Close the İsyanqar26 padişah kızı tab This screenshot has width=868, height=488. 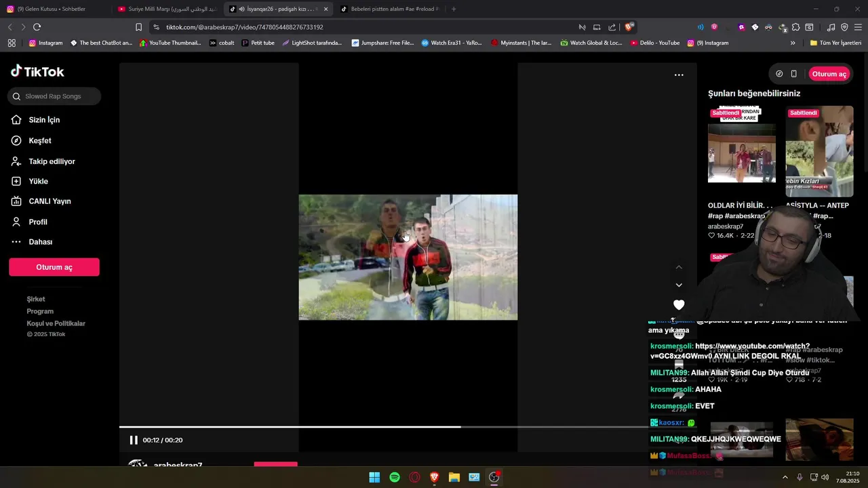coord(325,9)
